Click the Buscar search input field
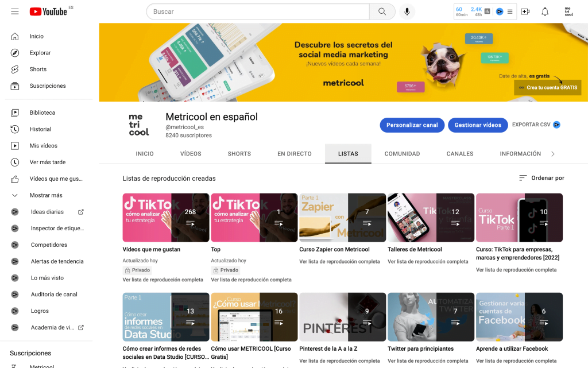 (x=258, y=11)
